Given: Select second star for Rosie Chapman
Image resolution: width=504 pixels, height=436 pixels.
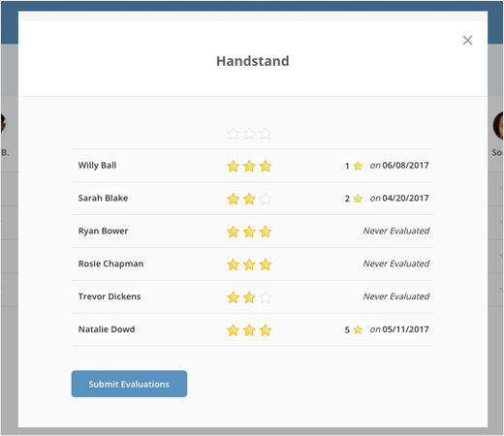Looking at the screenshot, I should tap(249, 265).
